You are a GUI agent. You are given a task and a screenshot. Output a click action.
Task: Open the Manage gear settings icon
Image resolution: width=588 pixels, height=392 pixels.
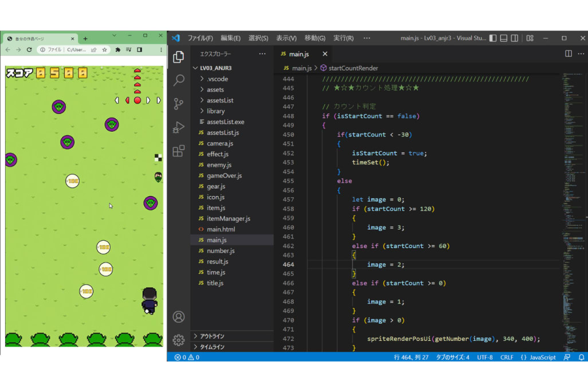point(179,340)
